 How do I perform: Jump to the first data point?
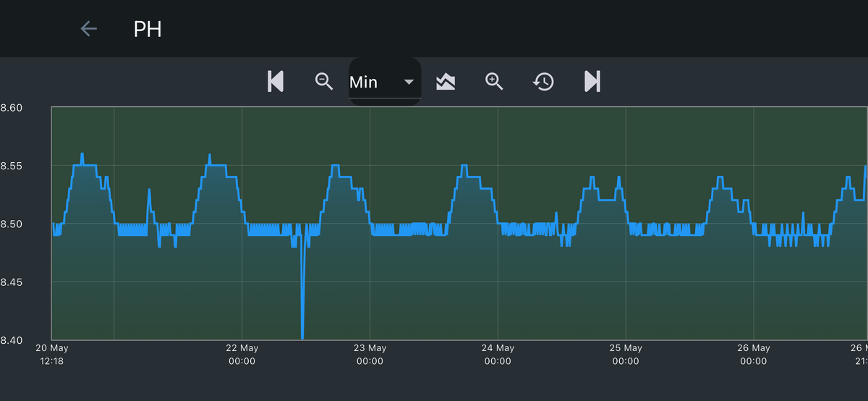(x=276, y=81)
